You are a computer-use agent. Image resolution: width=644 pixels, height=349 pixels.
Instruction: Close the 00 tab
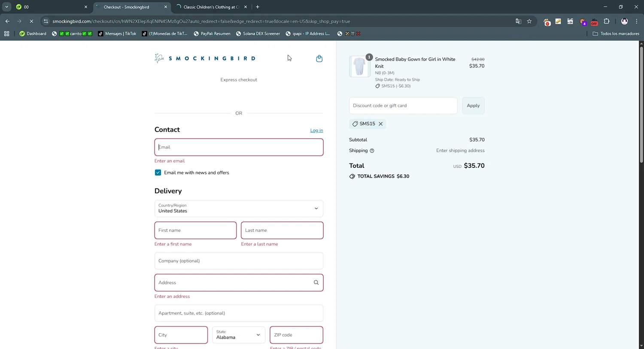tap(85, 7)
